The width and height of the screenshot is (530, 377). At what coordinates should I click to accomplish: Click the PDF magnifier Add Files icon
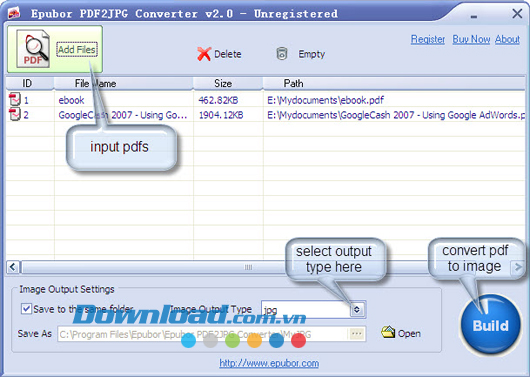33,49
